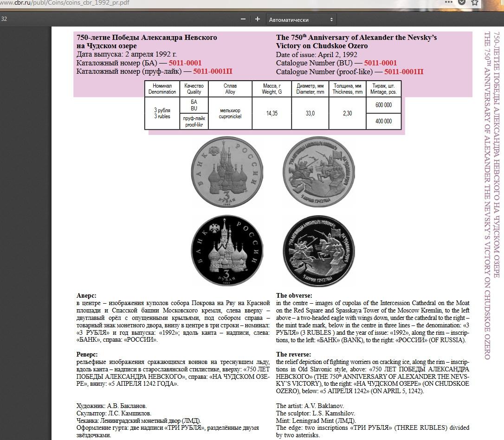Screen dimensions: 504x440
Task: Click the thickness value '2,30'
Action: [347, 114]
